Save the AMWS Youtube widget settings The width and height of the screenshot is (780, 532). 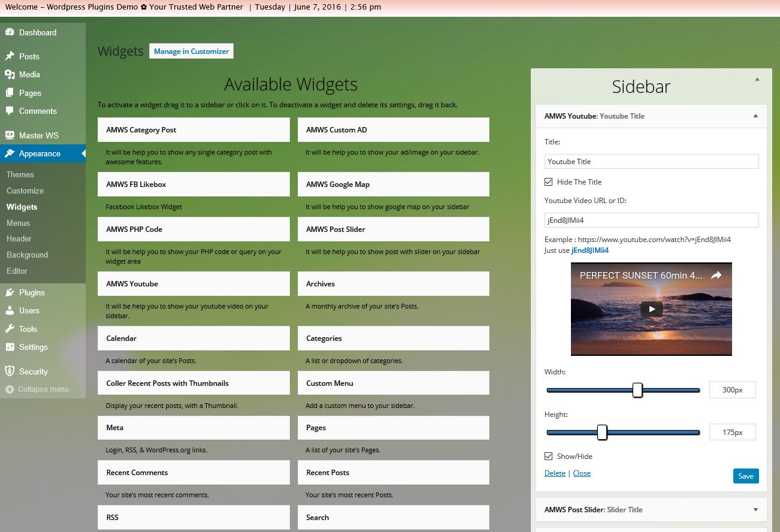(x=745, y=476)
